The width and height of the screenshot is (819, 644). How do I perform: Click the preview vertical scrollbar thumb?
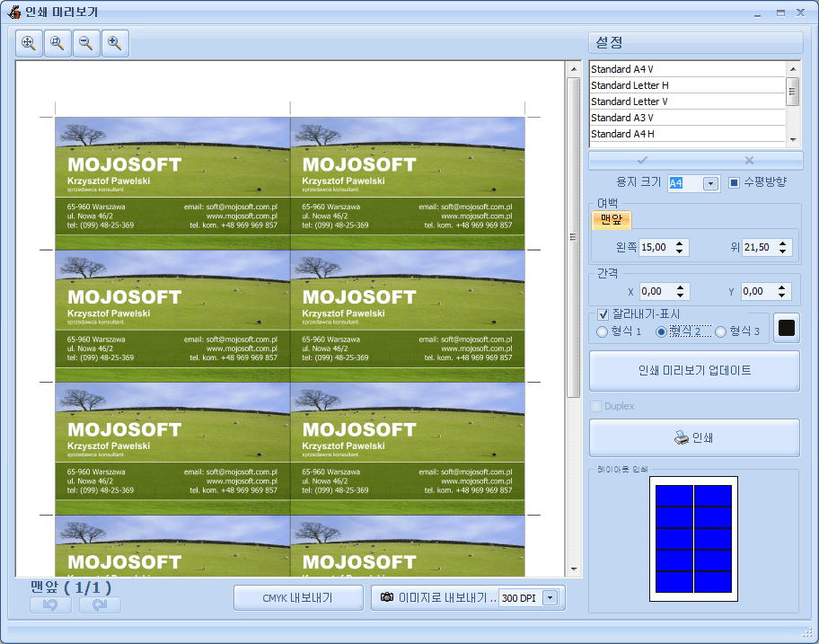point(573,237)
